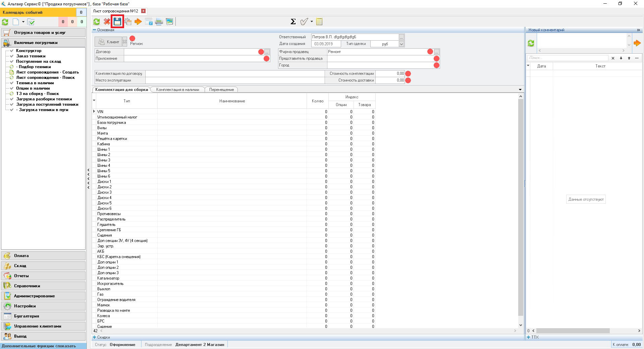Select the Мачта row

pyautogui.click(x=234, y=133)
